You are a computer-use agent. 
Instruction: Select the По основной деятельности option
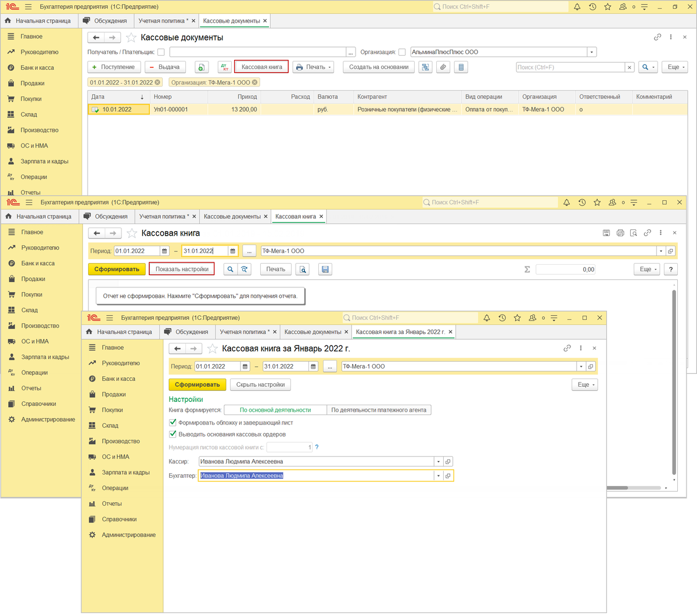tap(275, 410)
